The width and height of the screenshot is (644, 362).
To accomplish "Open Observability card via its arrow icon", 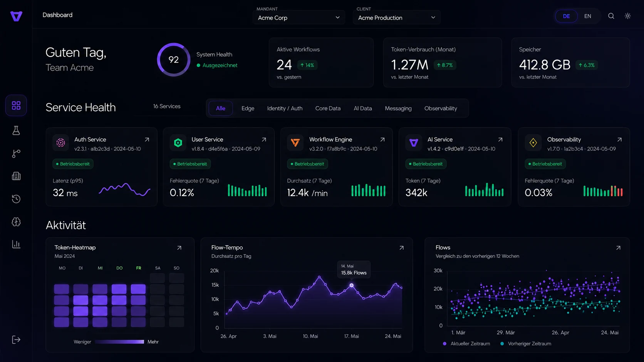I will point(619,140).
